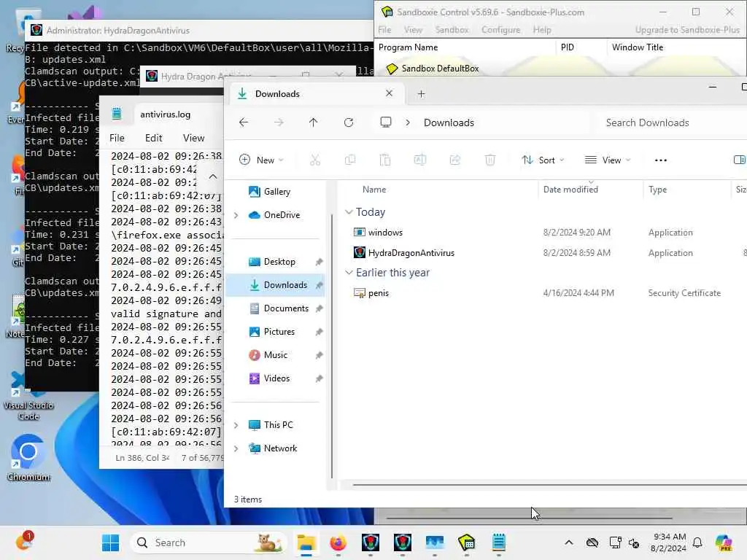Open Sandboxie taskbar icon
Viewport: 747px width, 560px height.
click(466, 542)
